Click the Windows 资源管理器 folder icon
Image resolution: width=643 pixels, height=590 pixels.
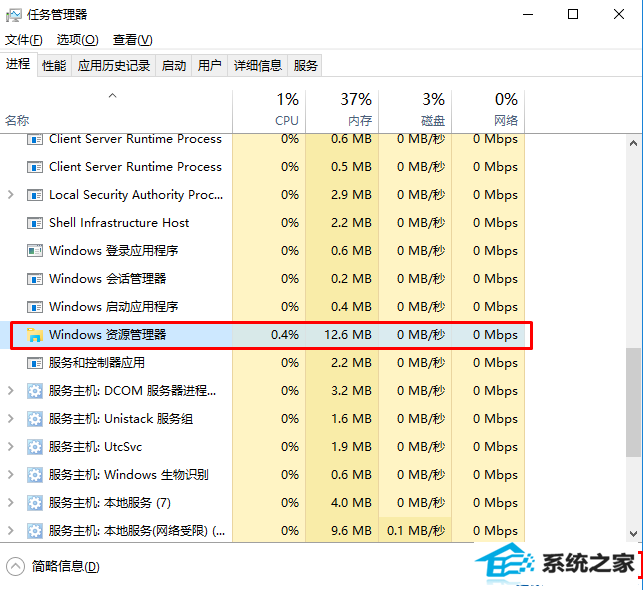(x=35, y=335)
